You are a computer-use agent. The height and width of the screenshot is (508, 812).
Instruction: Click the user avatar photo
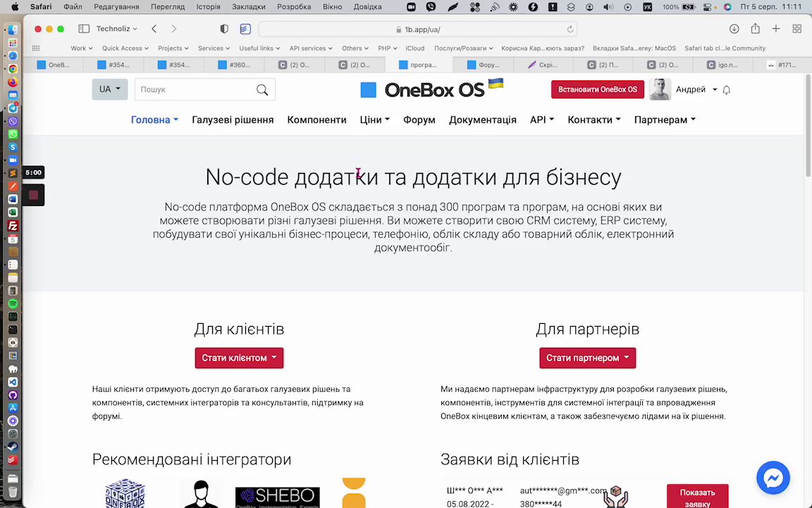click(x=660, y=89)
